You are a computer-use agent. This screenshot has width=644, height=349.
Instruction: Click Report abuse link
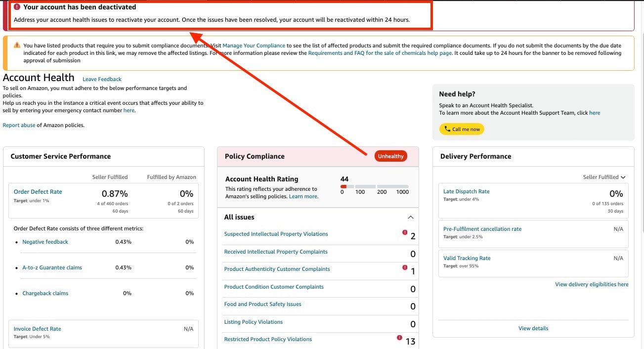19,125
